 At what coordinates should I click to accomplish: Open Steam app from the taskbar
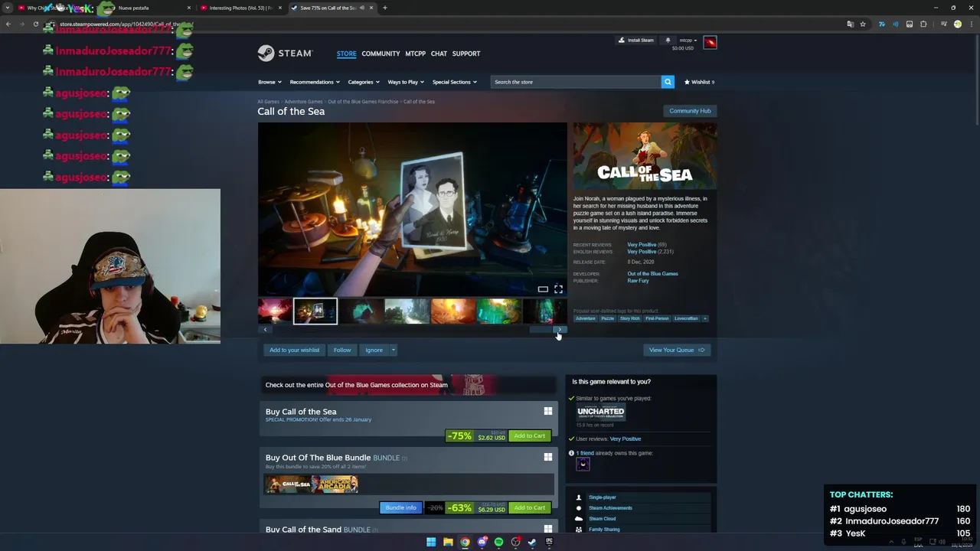coord(532,542)
